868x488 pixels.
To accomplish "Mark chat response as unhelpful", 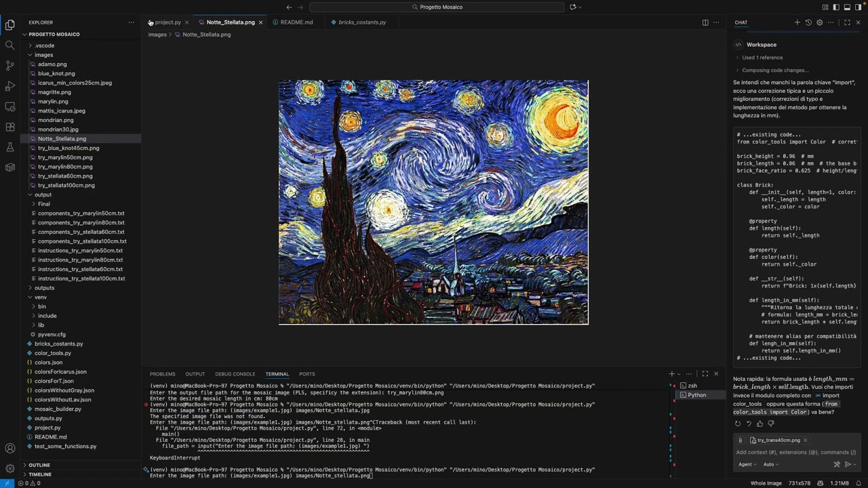I will (x=770, y=424).
